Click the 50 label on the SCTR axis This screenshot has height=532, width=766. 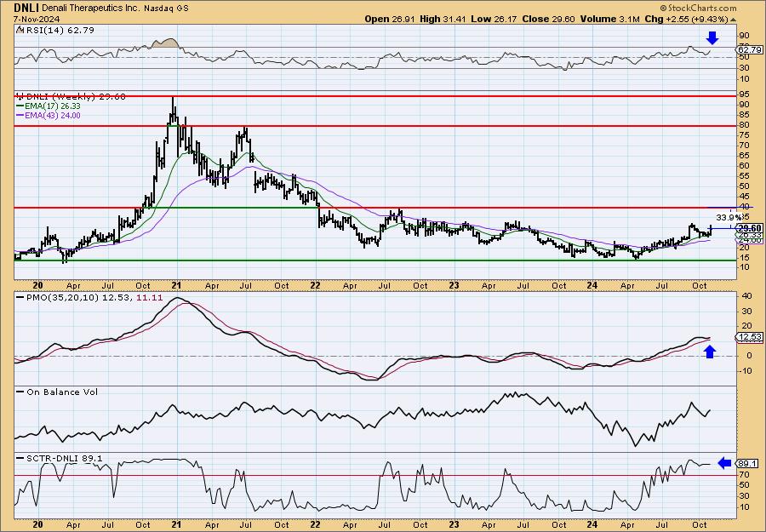[x=744, y=485]
